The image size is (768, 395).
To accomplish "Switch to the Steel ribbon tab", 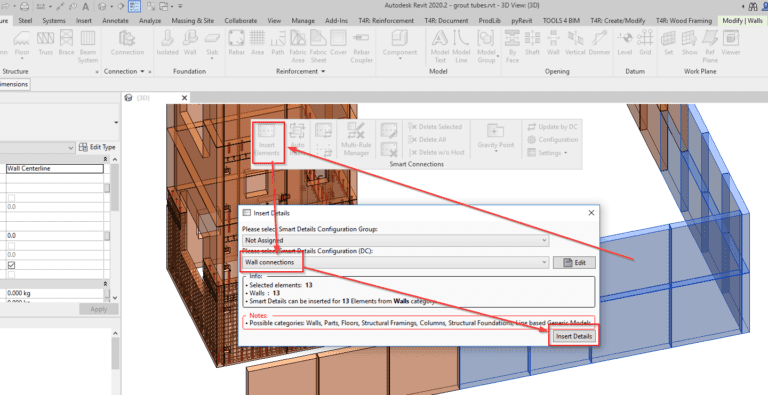I will [25, 21].
